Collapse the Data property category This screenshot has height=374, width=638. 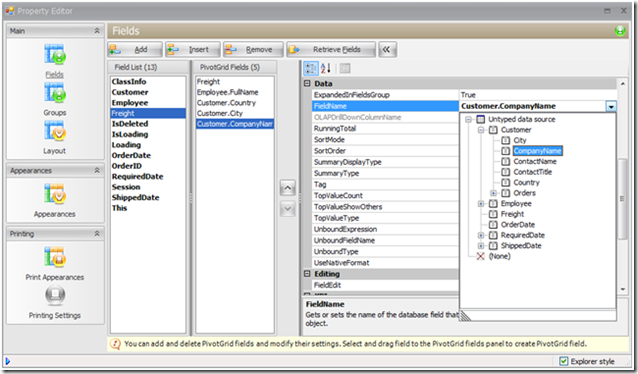(307, 83)
